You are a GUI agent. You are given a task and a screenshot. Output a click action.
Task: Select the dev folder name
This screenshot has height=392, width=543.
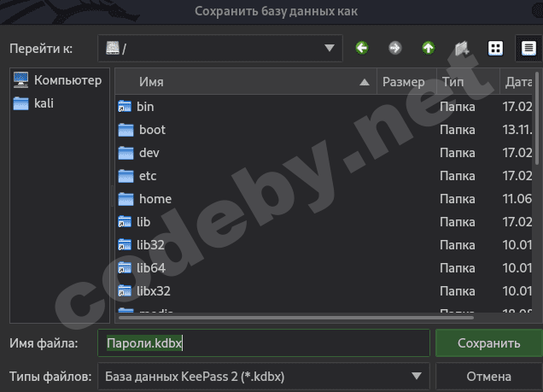click(x=149, y=153)
